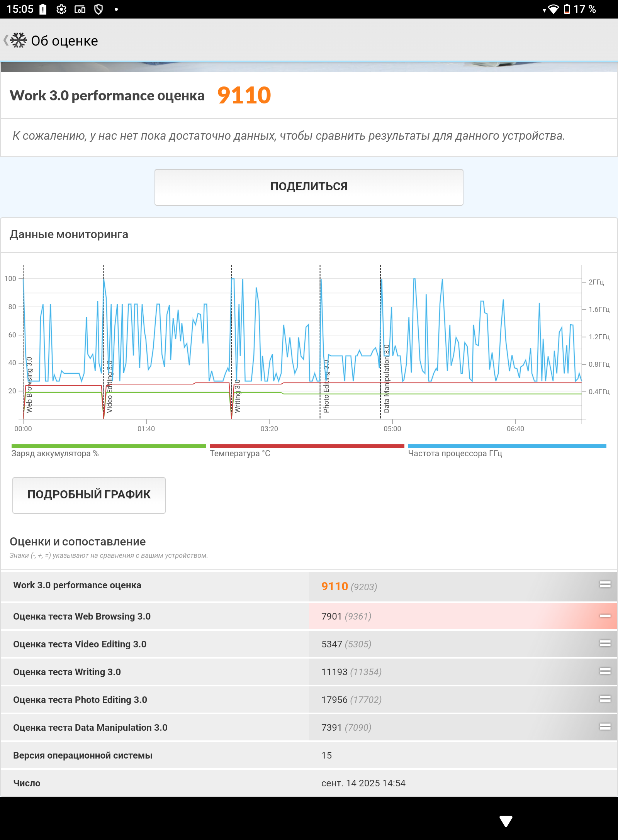Open the ПОДРОБНЫЙ ГРАФИК detailed chart
Image resolution: width=618 pixels, height=840 pixels.
pos(89,495)
